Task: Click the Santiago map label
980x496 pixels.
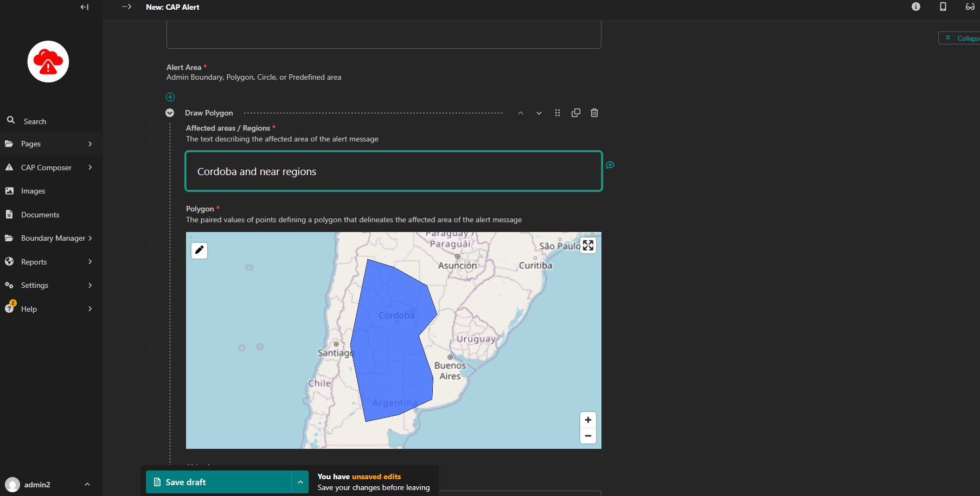Action: (335, 353)
